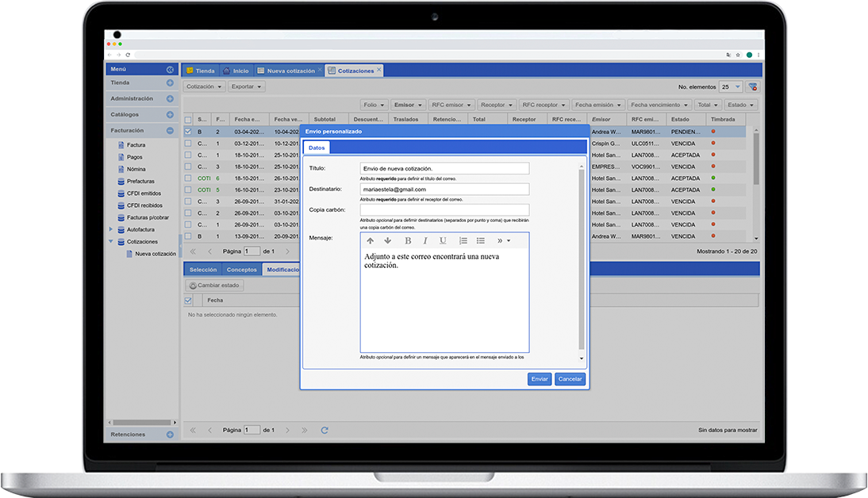Click the underline formatting icon
Image resolution: width=868 pixels, height=498 pixels.
(443, 240)
